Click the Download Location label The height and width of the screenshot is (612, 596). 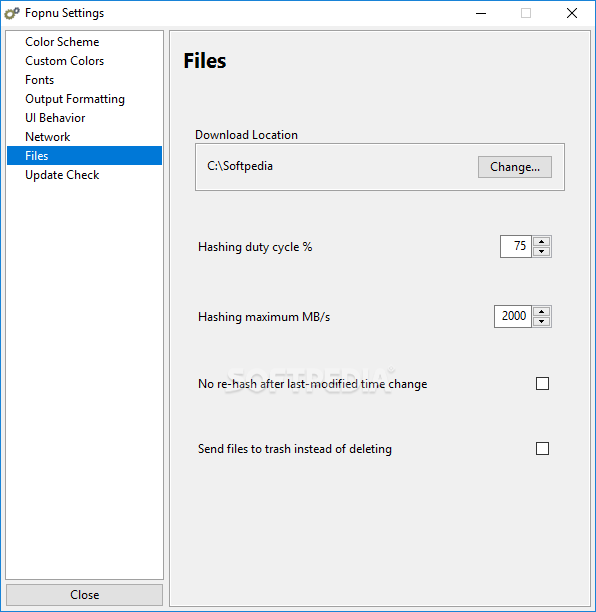click(246, 135)
